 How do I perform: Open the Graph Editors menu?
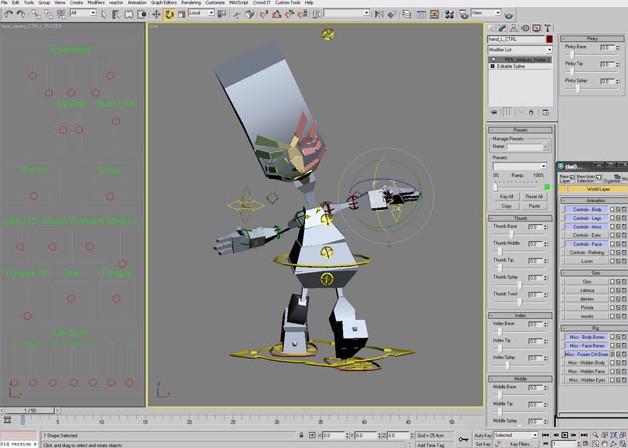163,2
